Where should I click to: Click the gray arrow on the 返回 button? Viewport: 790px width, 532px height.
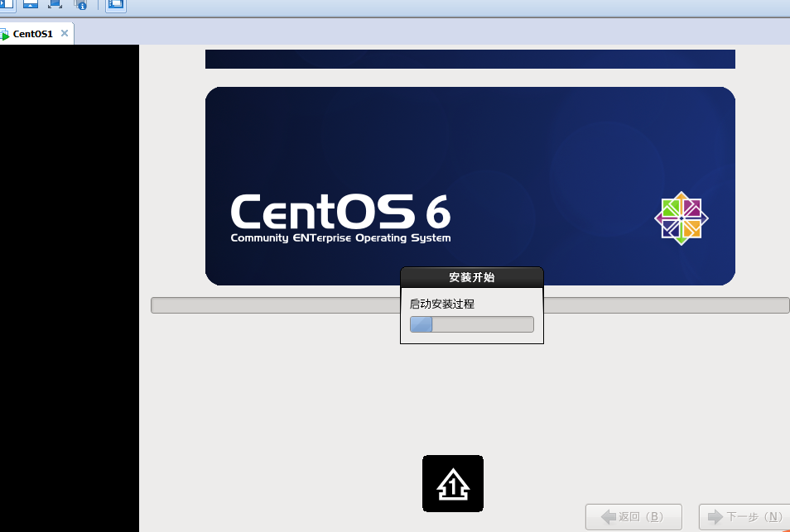point(608,517)
